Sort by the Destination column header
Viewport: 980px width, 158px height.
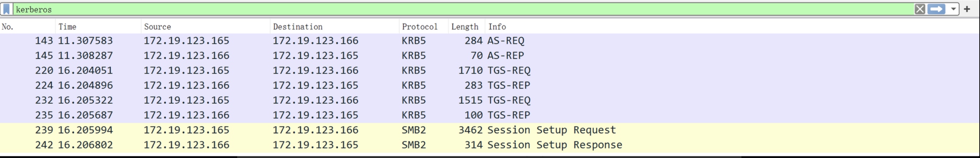[x=334, y=27]
